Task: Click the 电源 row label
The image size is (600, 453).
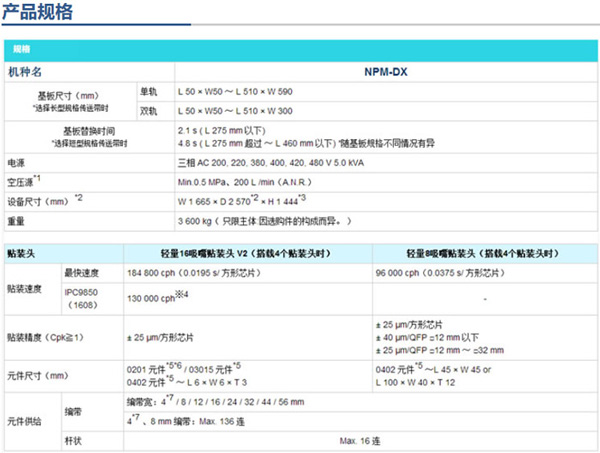Action: pyautogui.click(x=17, y=160)
